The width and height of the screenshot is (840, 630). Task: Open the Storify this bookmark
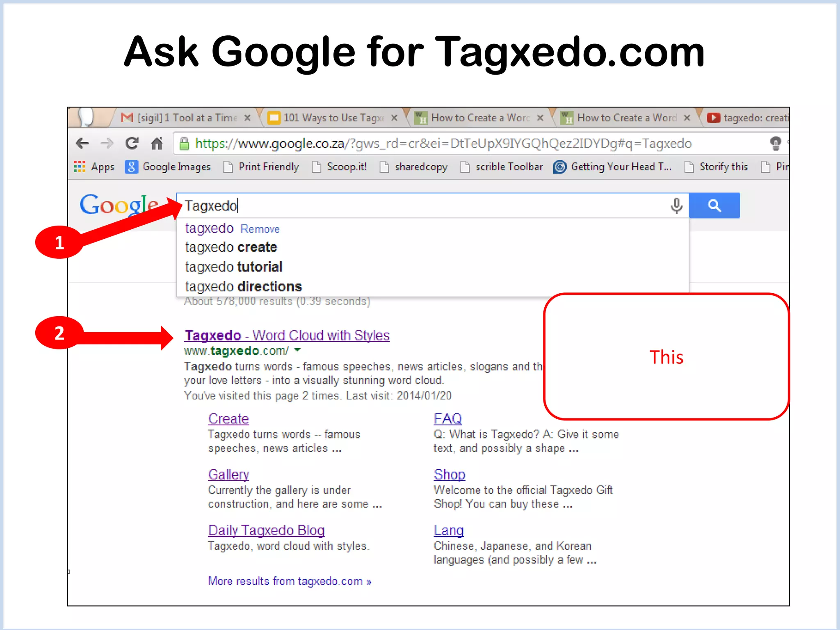point(716,167)
